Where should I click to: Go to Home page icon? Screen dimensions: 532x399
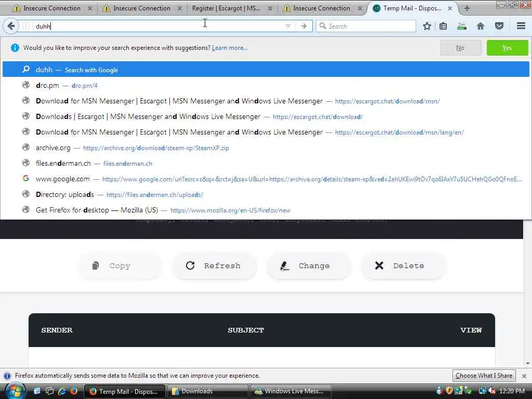coord(481,26)
